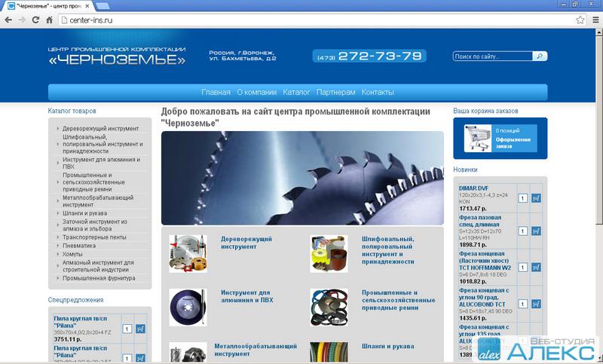Image resolution: width=603 pixels, height=364 pixels.
Task: Click the Оформление заказа link
Action: coord(513,142)
